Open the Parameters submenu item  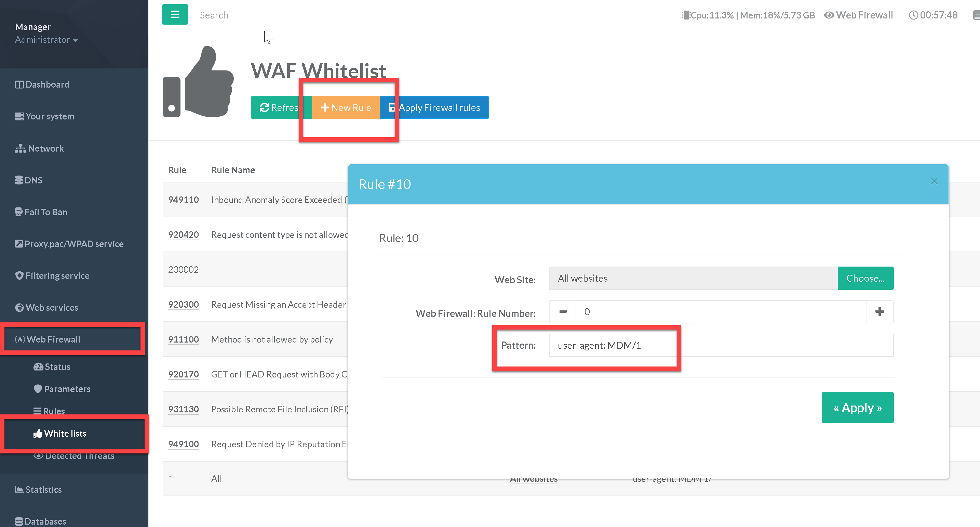[67, 389]
